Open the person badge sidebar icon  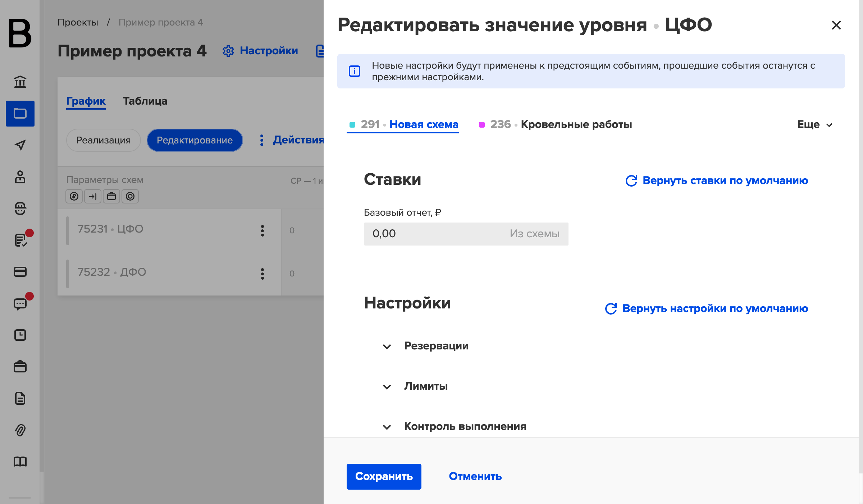click(20, 177)
